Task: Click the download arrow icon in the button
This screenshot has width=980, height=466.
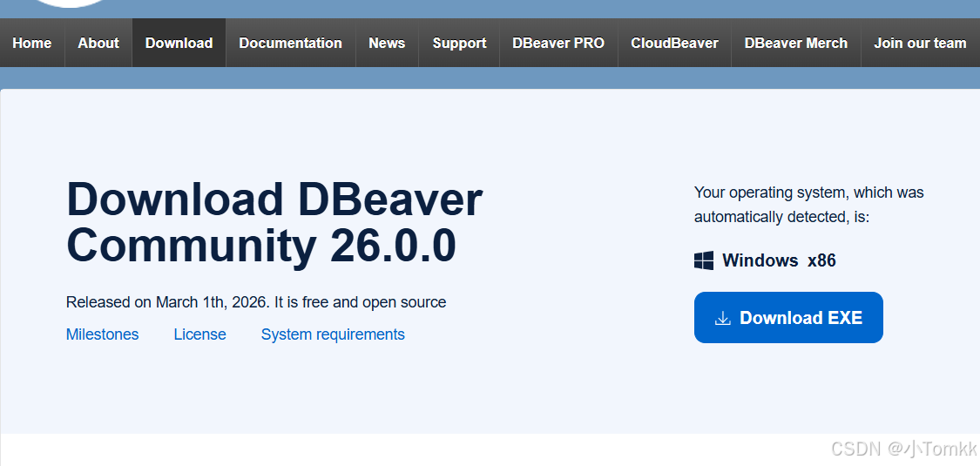Action: coord(722,318)
